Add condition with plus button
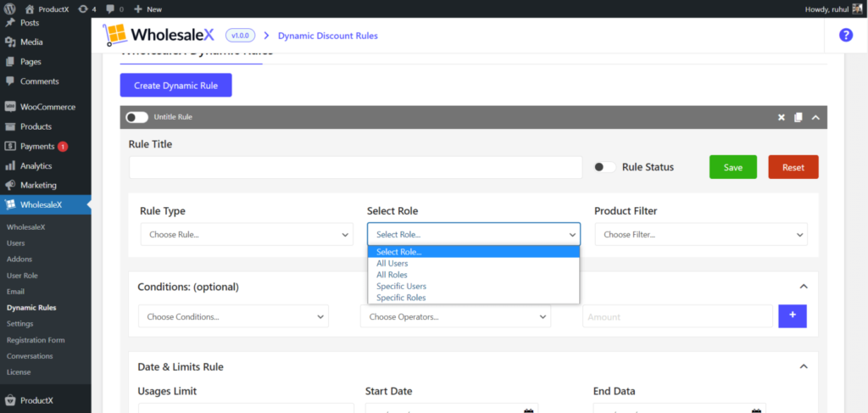The image size is (868, 413). 793,315
